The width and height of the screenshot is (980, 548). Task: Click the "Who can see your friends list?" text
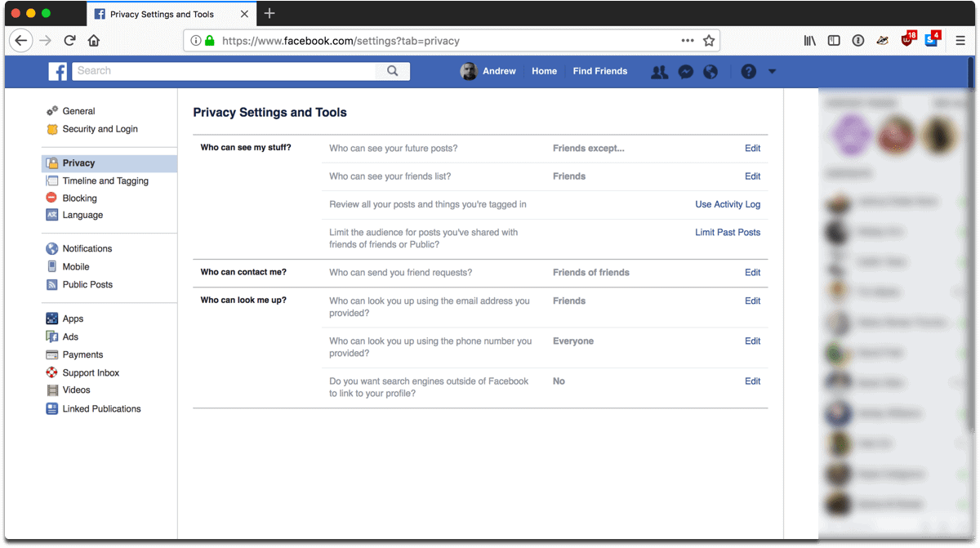point(390,176)
